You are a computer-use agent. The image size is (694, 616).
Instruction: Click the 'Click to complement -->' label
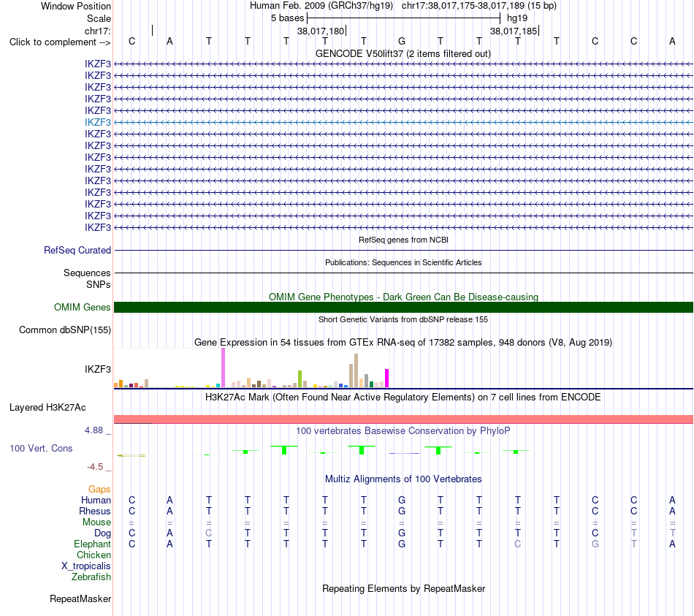(60, 42)
